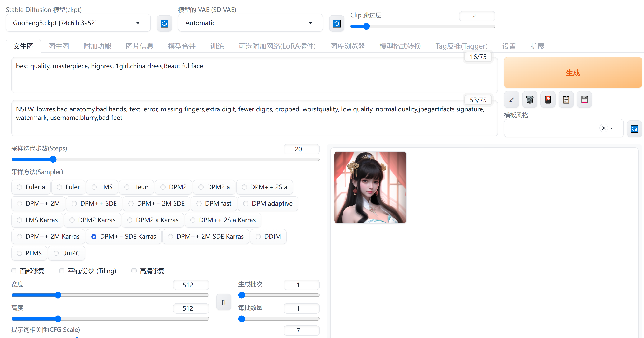Clear the prompt with the trash icon
Viewport: 644px width, 338px height.
click(529, 100)
